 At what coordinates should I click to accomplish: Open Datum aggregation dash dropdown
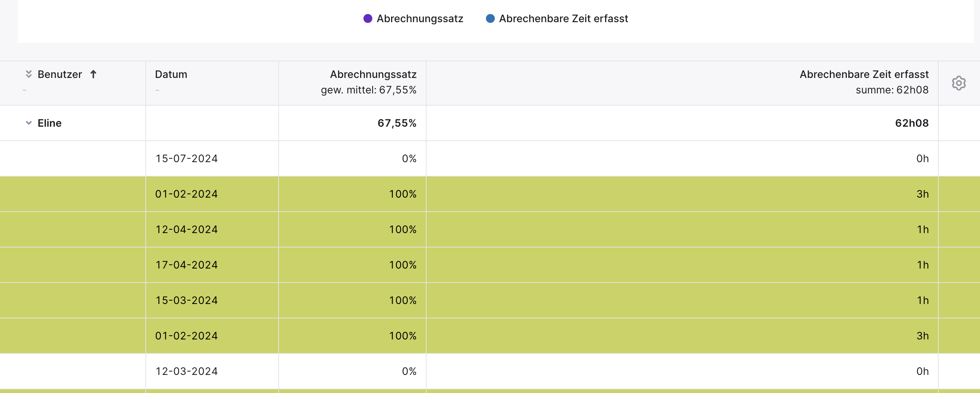[x=157, y=90]
